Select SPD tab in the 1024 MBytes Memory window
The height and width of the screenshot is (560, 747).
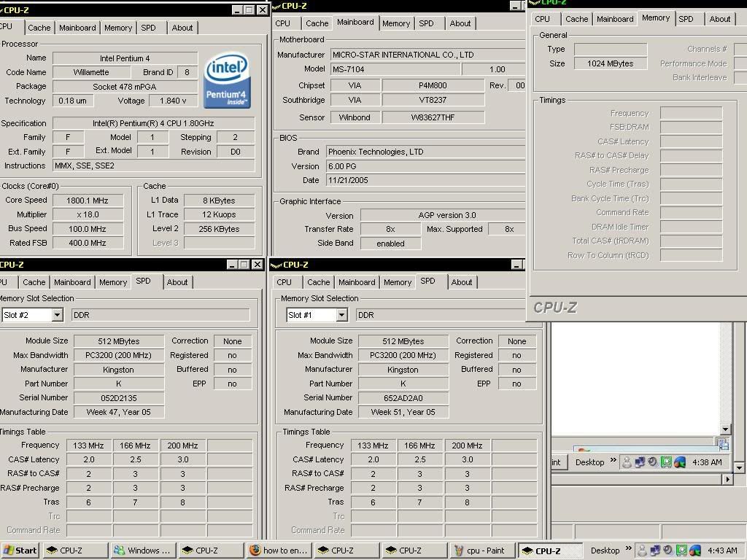(x=686, y=19)
